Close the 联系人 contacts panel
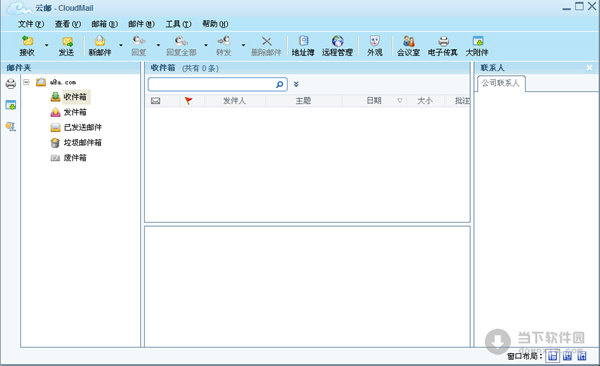This screenshot has height=366, width=600. (589, 68)
